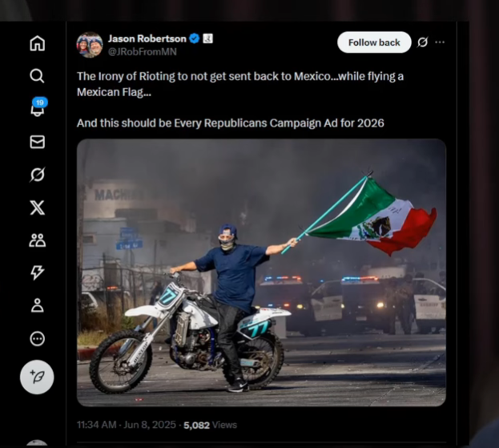Open the attached photo of the motorcycle rider
Screen dimensions: 499x448
(x=261, y=272)
